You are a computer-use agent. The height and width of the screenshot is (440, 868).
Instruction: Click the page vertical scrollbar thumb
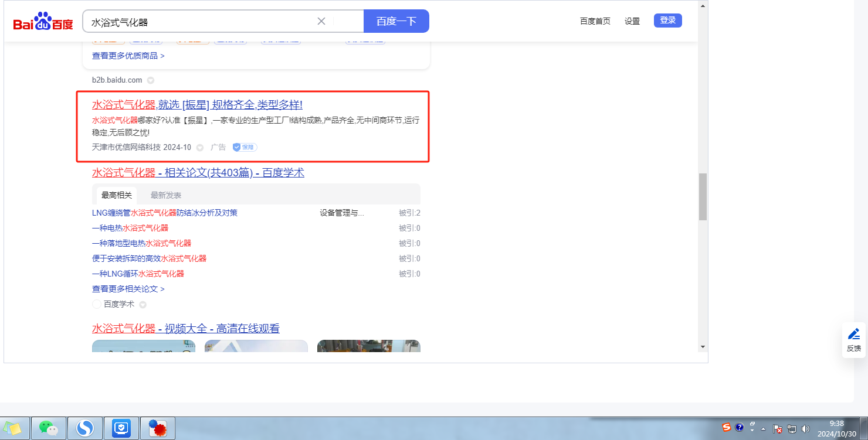(x=703, y=197)
